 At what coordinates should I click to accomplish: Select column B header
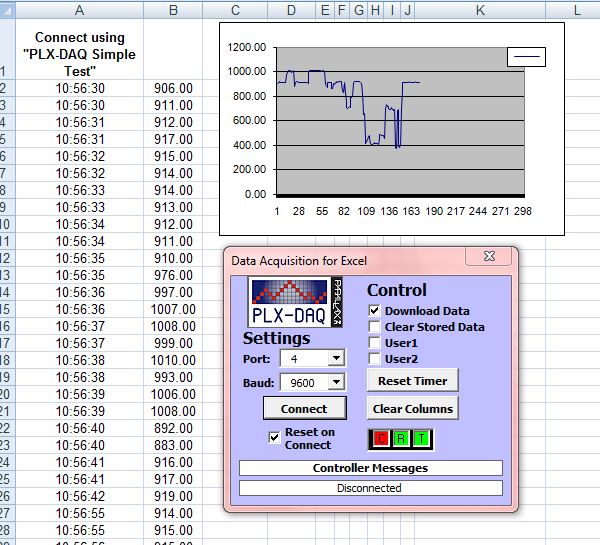tap(173, 9)
